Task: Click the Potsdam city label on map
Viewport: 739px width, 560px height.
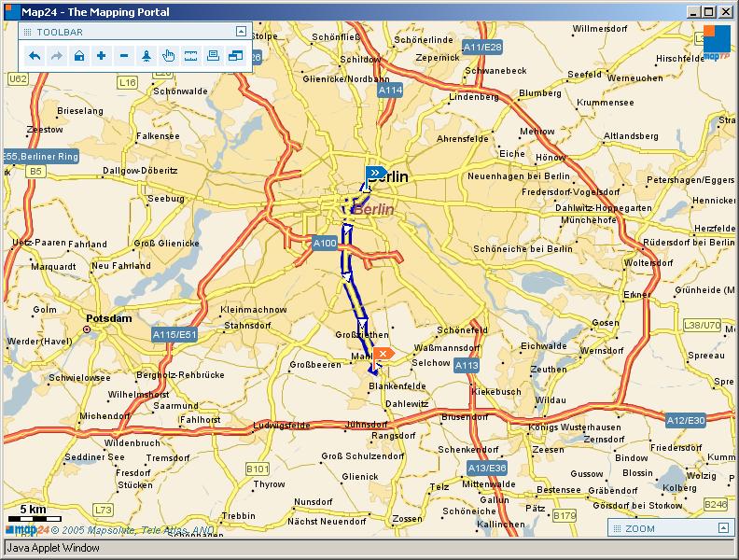Action: click(109, 317)
